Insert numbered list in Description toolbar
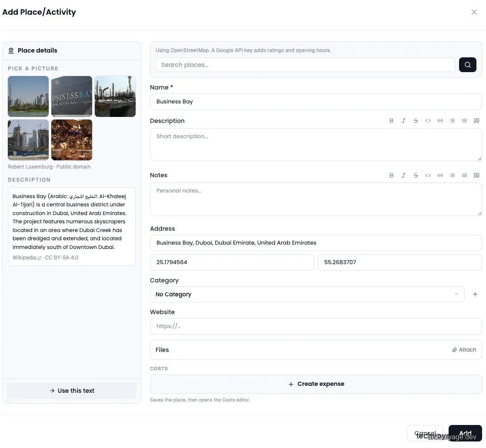This screenshot has height=448, width=486. [464, 121]
